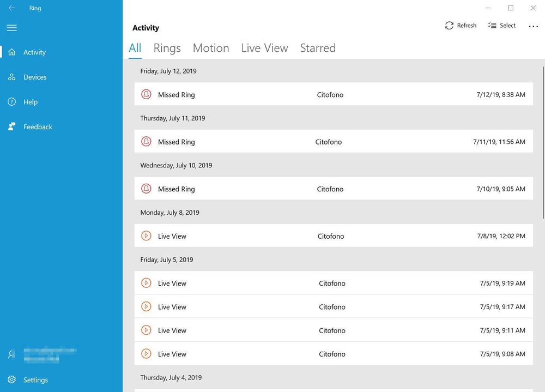
Task: Open Settings with the gear icon
Action: tap(12, 380)
